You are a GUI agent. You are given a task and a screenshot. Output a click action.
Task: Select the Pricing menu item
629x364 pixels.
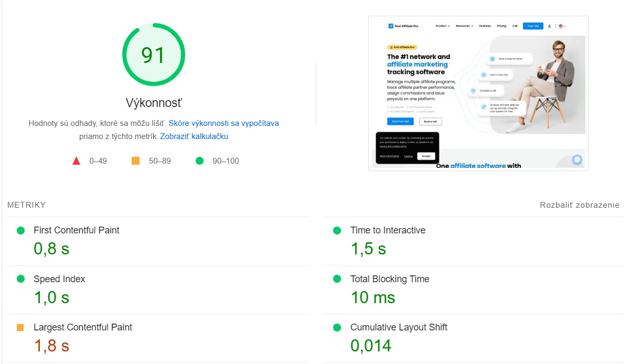point(502,26)
